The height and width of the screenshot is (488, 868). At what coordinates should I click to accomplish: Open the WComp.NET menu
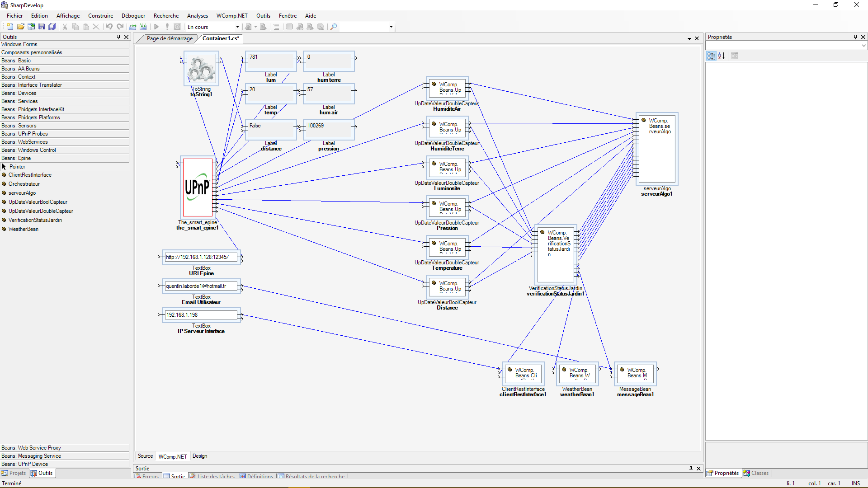pos(232,16)
